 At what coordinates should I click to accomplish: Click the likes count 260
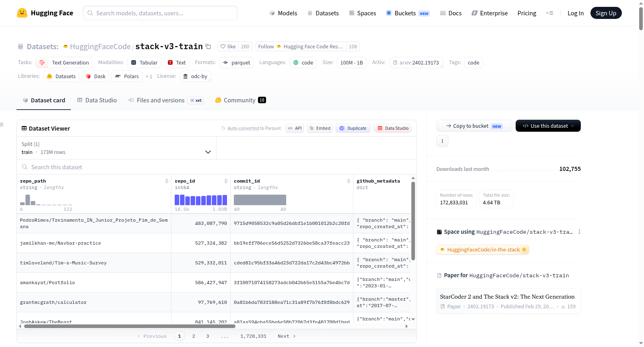(245, 46)
